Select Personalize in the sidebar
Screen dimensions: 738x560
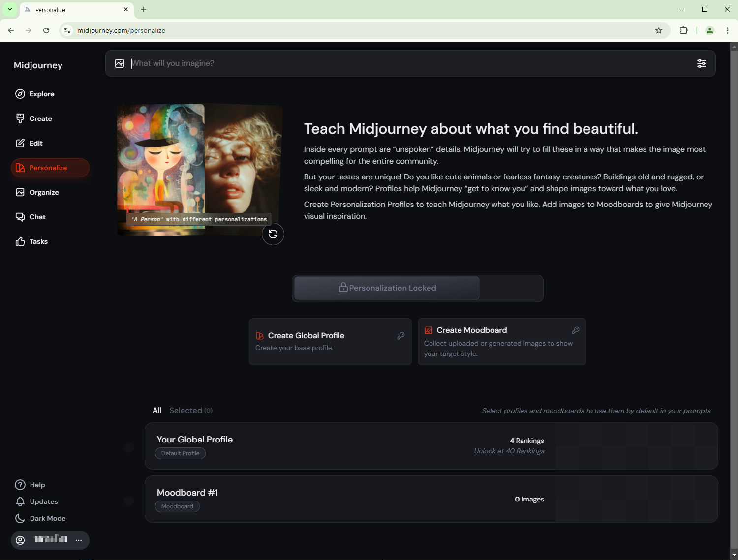click(50, 168)
